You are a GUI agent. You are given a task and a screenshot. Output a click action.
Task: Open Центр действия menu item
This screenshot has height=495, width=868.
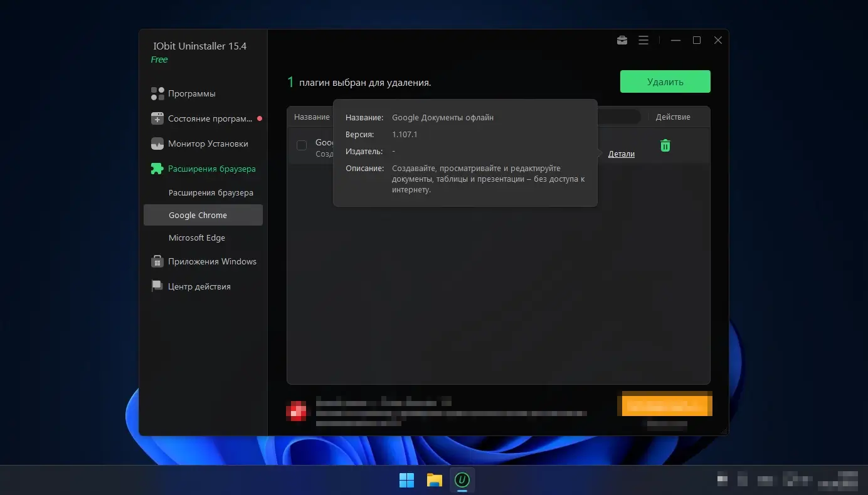point(199,286)
